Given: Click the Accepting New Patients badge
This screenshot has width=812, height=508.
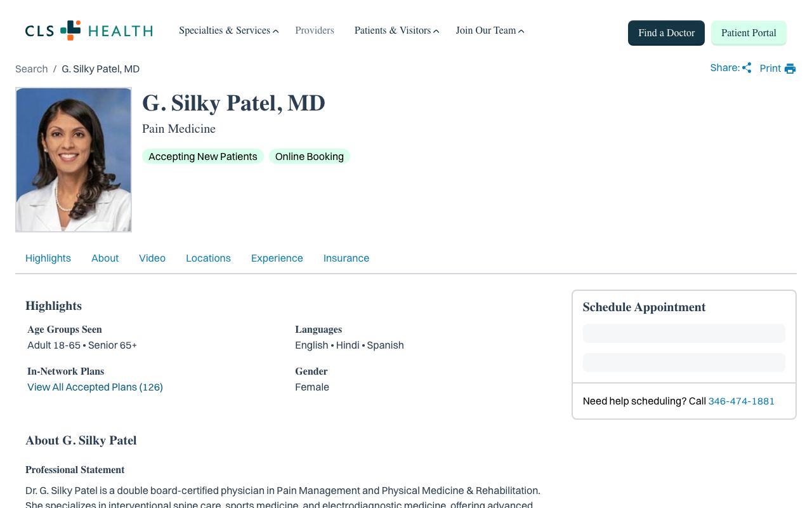Looking at the screenshot, I should [202, 156].
